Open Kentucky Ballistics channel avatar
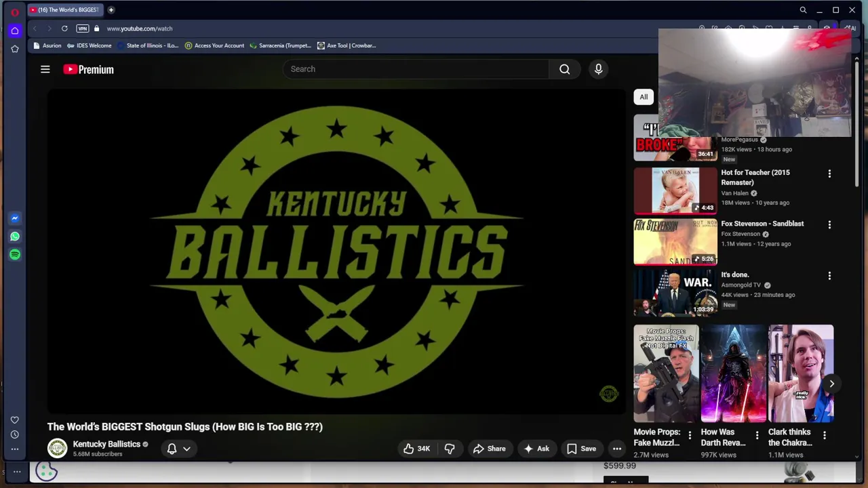The width and height of the screenshot is (868, 488). (58, 448)
